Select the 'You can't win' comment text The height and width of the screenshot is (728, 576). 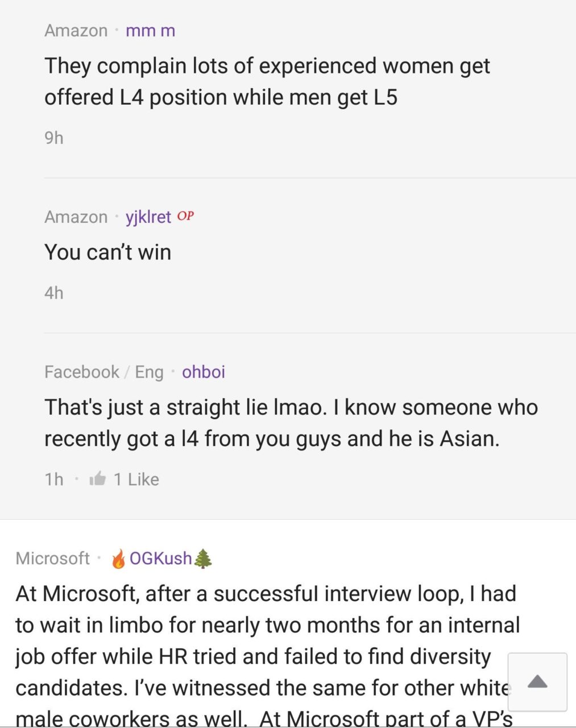108,252
